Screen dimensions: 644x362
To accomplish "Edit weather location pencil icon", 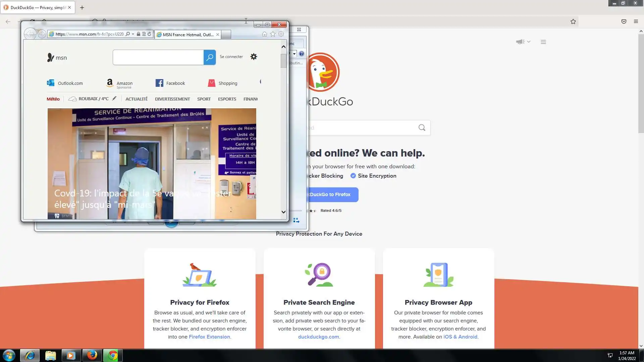I will (114, 99).
